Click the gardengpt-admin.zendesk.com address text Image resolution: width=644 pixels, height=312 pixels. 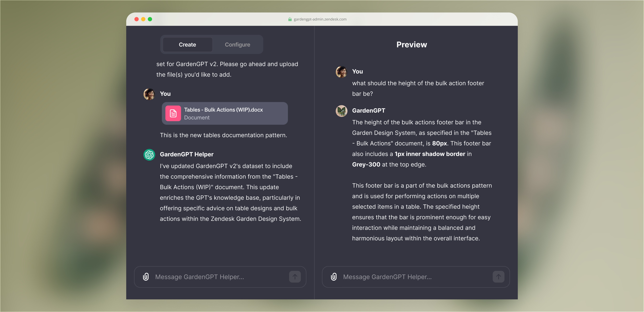point(320,19)
